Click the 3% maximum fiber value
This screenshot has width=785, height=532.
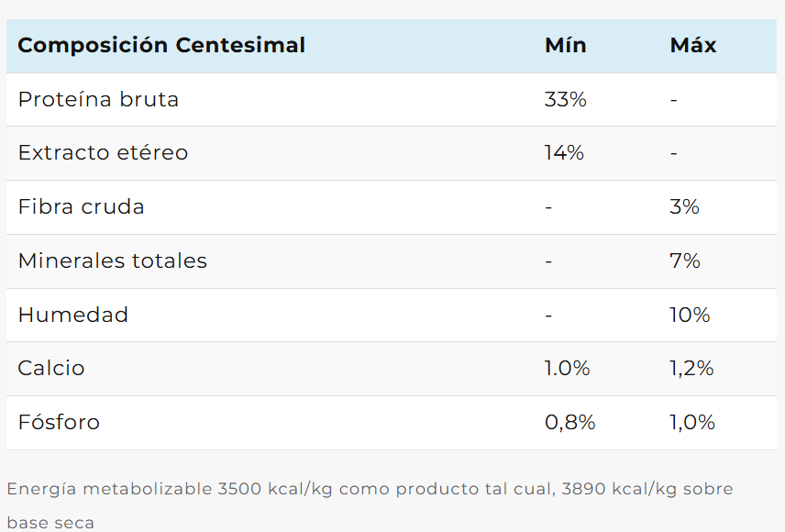[684, 206]
